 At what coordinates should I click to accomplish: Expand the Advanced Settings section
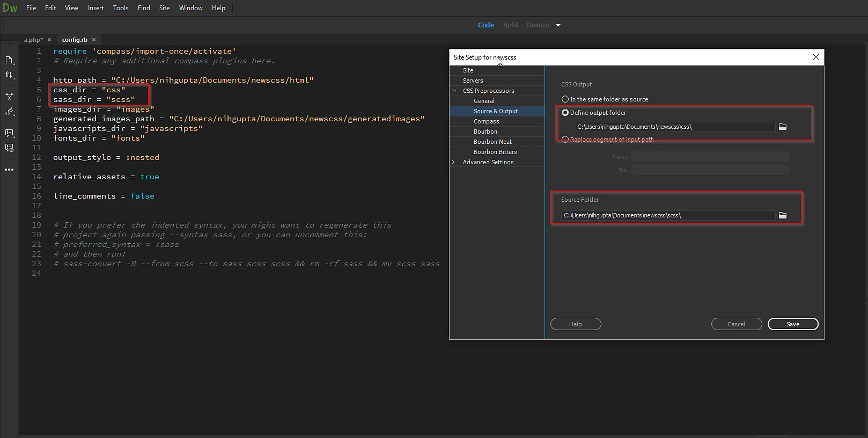454,162
